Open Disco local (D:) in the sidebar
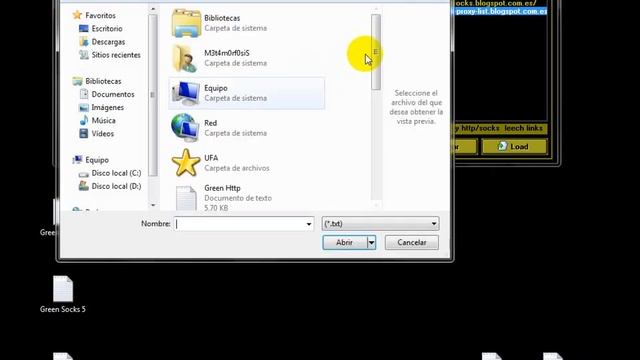Screen dimensions: 640x360 tap(116, 186)
